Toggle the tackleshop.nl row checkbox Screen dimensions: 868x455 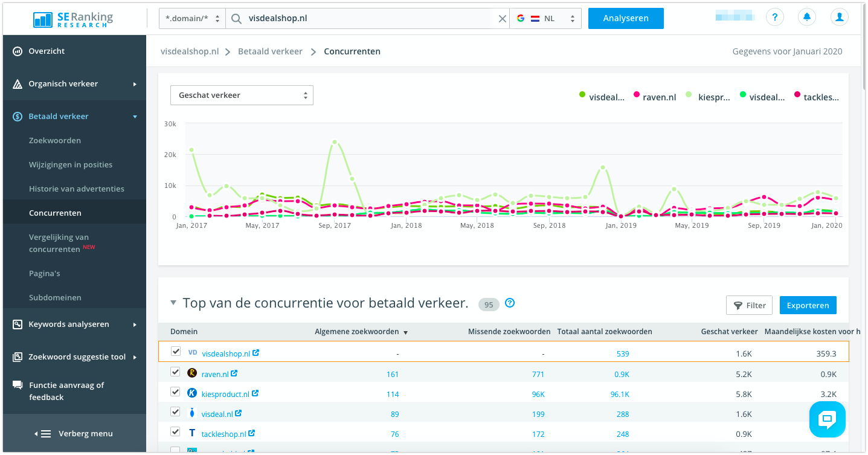pos(176,432)
